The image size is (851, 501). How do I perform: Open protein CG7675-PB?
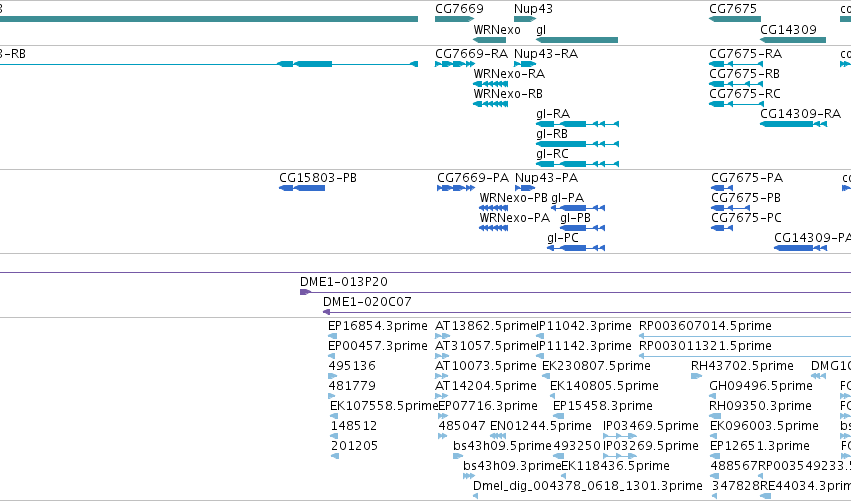point(746,198)
